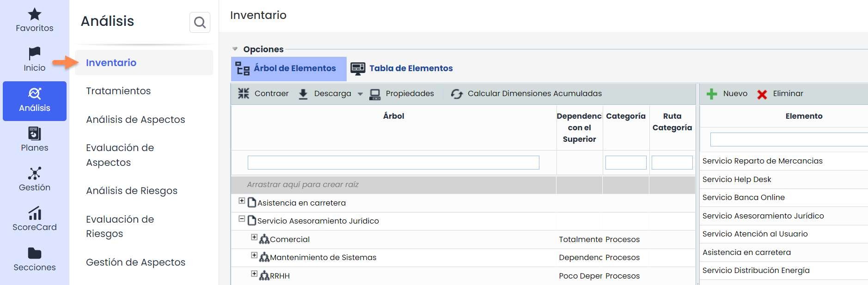Open ScoreCard chart icon
Viewport: 868px width, 285px height.
coord(35,213)
